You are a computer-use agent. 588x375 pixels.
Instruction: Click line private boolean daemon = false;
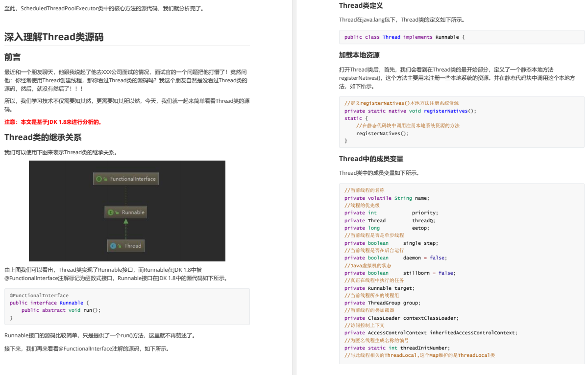[395, 258]
